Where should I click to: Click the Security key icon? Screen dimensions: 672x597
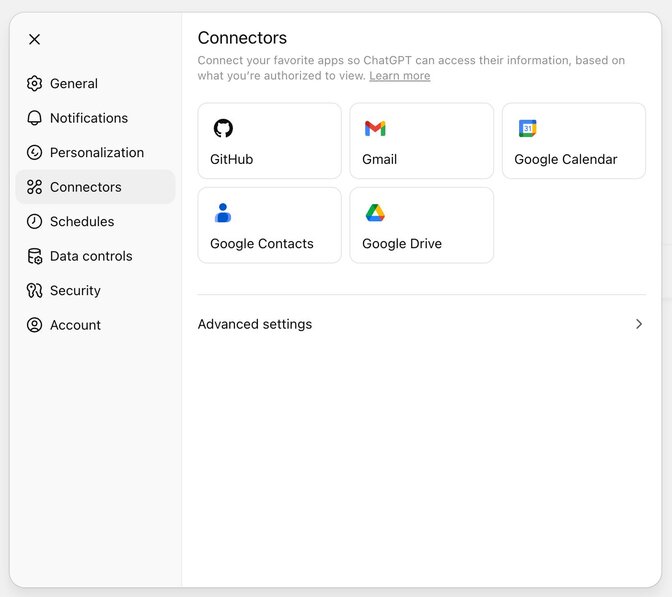point(34,291)
